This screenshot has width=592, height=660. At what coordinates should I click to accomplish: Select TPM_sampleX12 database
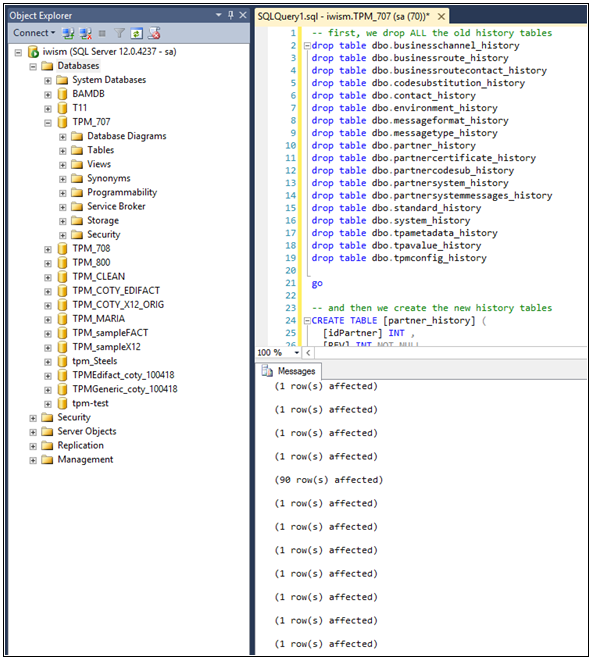[106, 347]
